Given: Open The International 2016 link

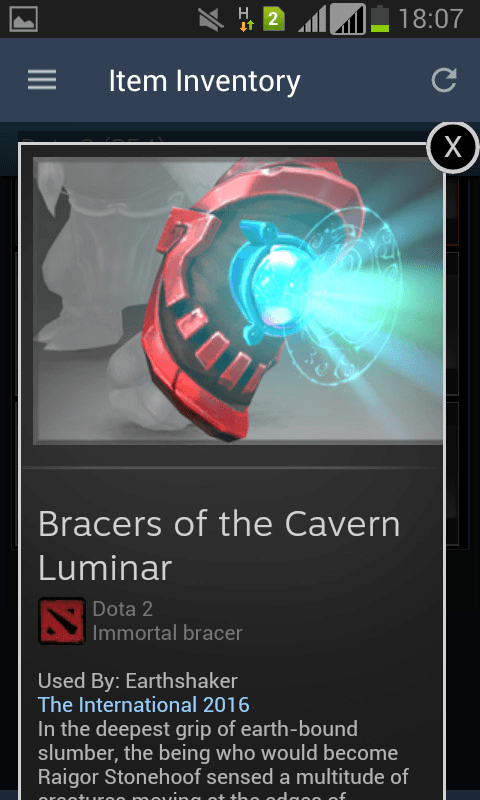Looking at the screenshot, I should click(144, 705).
